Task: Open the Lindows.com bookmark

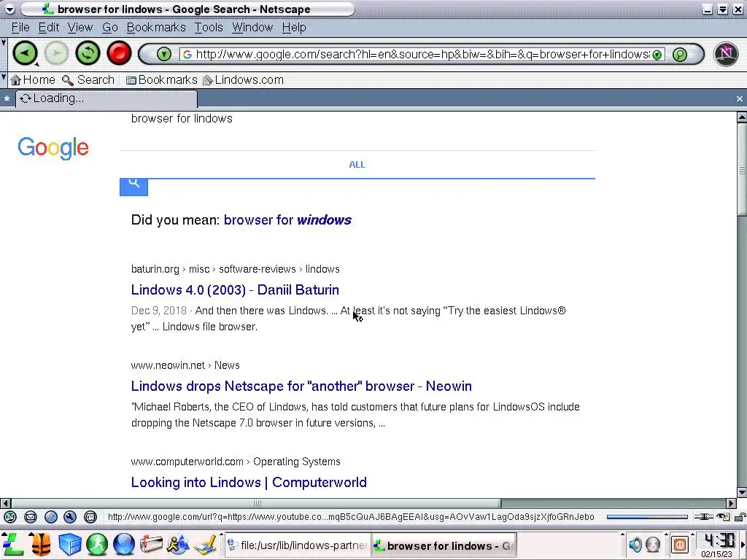Action: pyautogui.click(x=244, y=80)
